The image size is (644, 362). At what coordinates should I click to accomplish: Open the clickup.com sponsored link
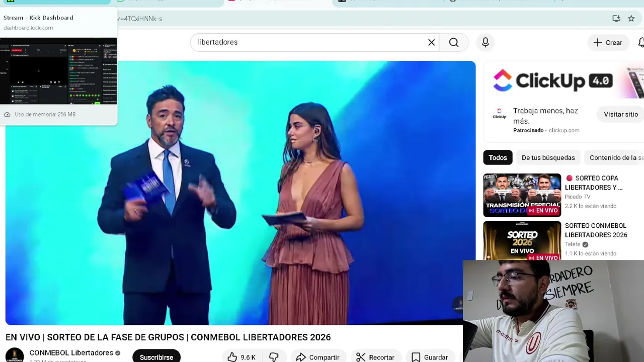coord(563,130)
